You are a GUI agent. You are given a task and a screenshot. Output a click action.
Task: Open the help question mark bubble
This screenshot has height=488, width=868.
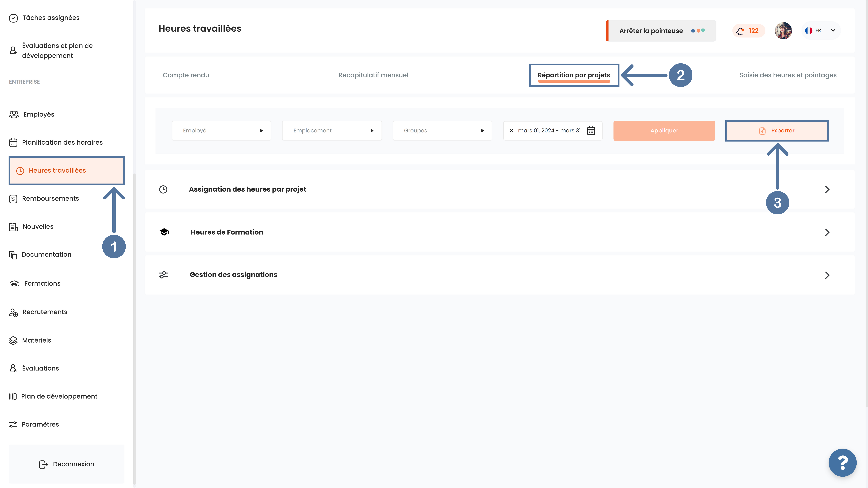pyautogui.click(x=842, y=463)
